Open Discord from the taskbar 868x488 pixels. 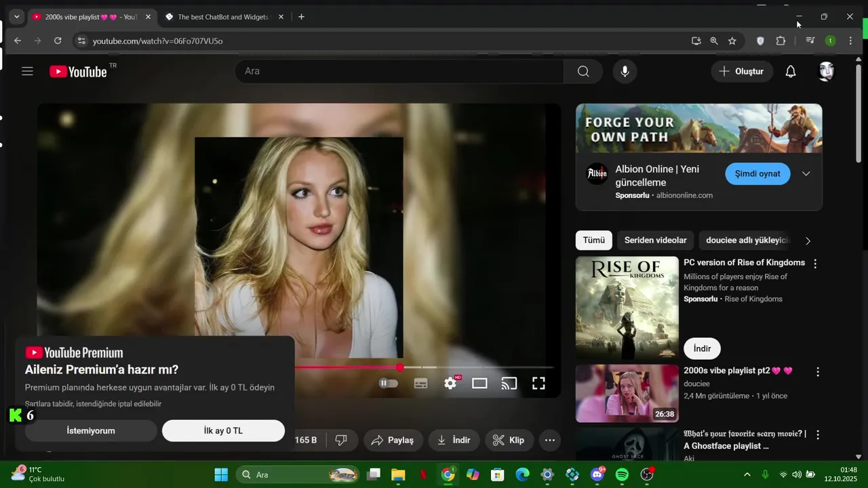[597, 474]
